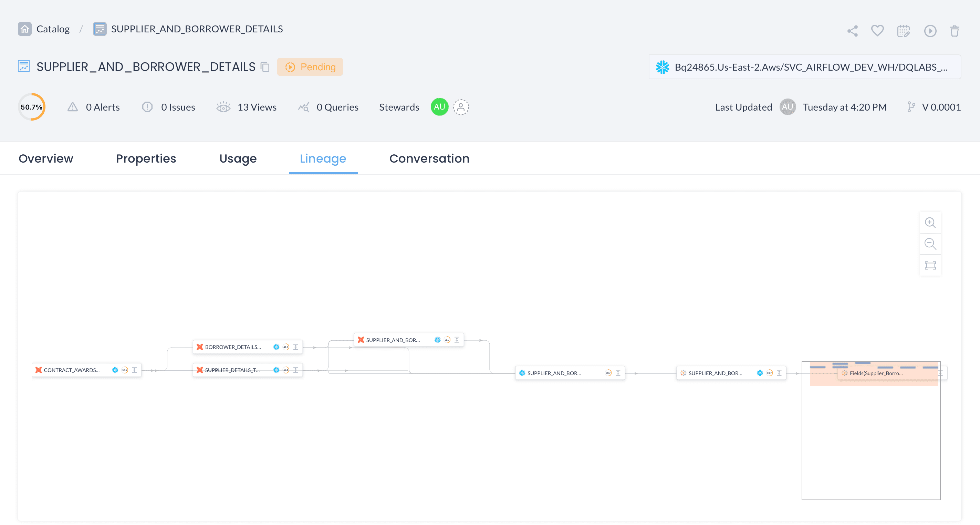Open the Conversation tab
The height and width of the screenshot is (525, 980).
pyautogui.click(x=429, y=158)
